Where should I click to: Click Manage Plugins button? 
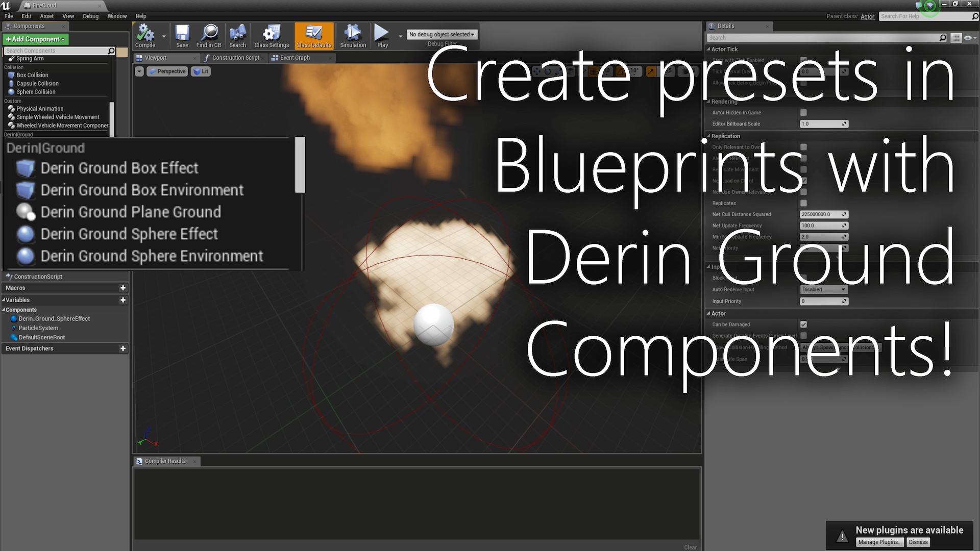point(879,542)
